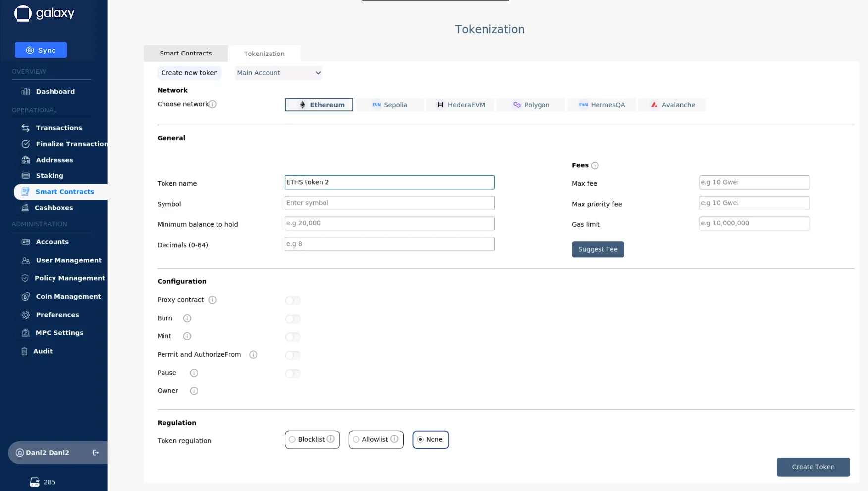Viewport: 868px width, 491px height.
Task: Focus the Symbol input field
Action: coord(389,203)
